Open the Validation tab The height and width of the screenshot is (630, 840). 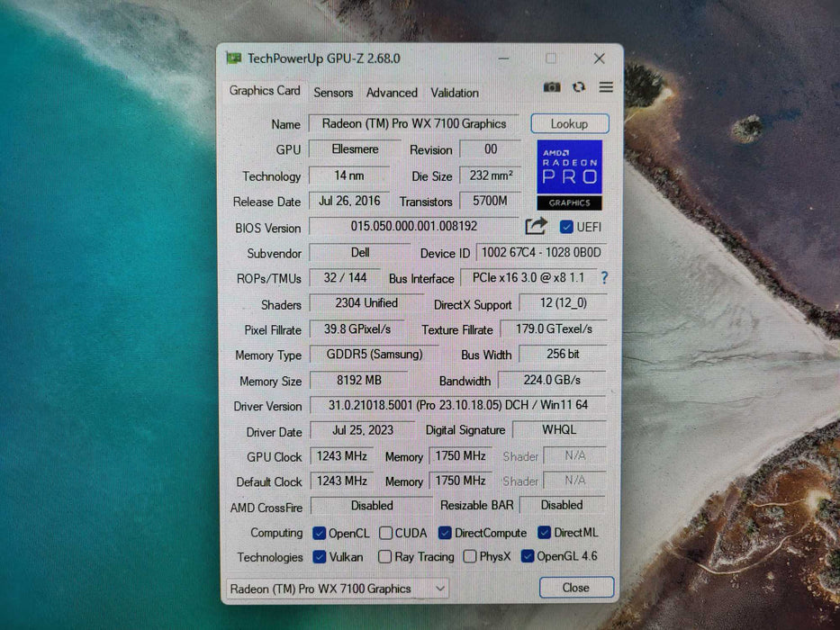455,93
